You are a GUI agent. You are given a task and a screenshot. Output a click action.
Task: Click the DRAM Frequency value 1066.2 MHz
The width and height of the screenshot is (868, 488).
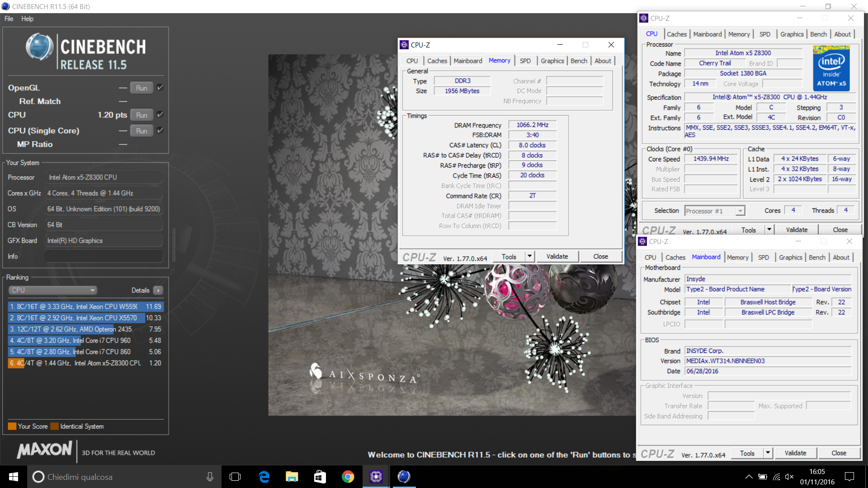[x=532, y=125]
